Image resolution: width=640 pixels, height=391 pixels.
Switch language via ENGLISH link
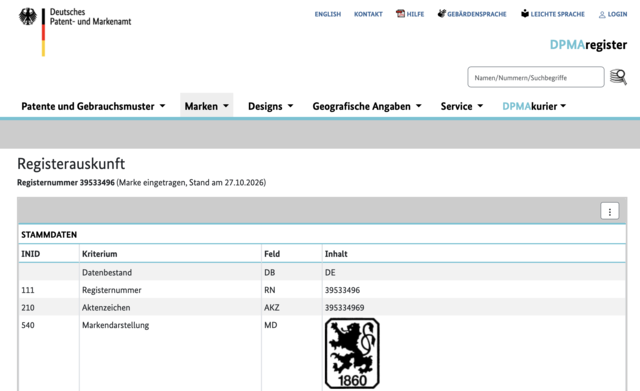pos(327,14)
